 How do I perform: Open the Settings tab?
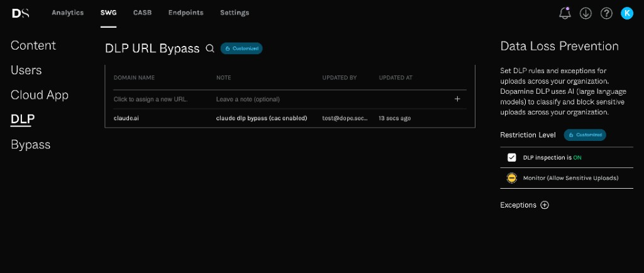(x=235, y=13)
